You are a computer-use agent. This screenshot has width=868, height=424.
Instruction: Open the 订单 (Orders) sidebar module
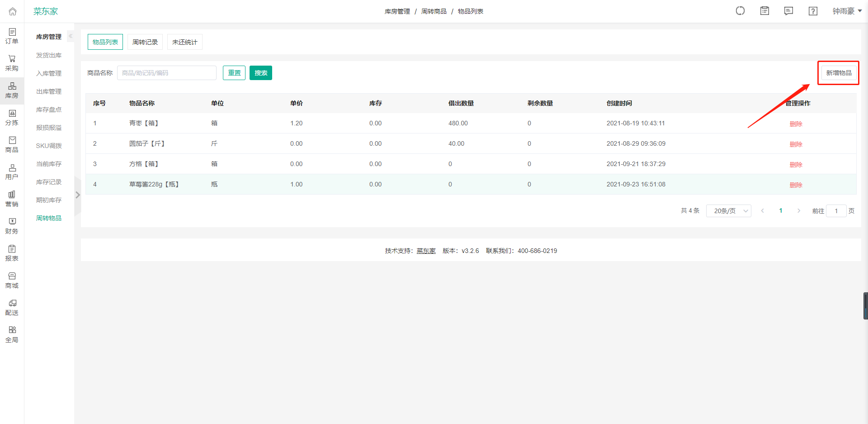coord(12,36)
